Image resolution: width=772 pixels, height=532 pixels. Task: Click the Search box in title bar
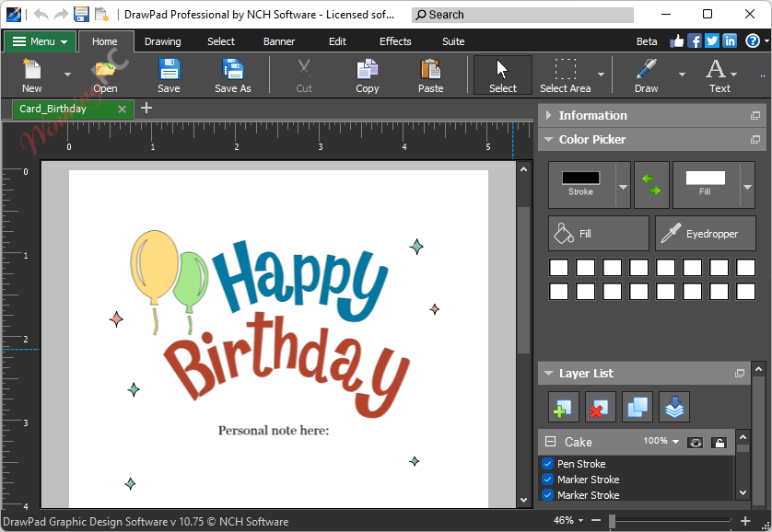click(x=523, y=15)
